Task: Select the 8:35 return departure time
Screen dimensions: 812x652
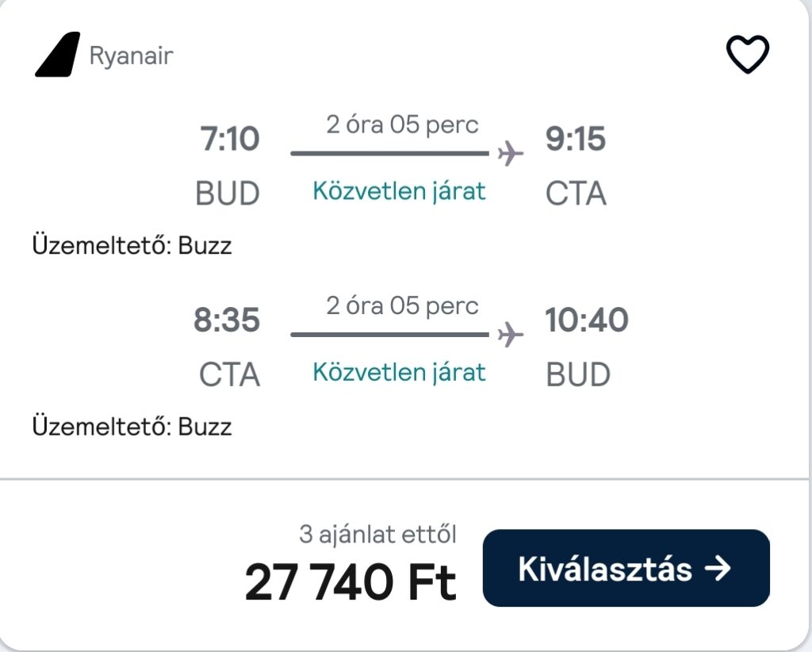Action: coord(226,320)
